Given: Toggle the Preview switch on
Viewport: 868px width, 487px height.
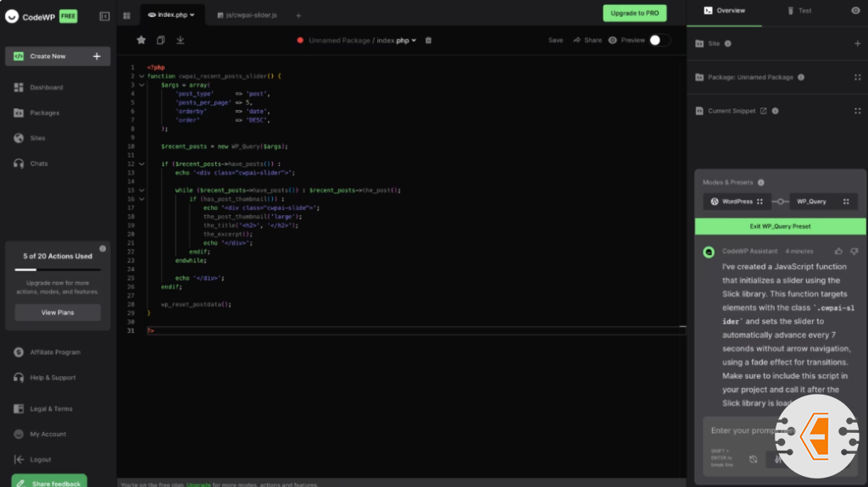Looking at the screenshot, I should [x=659, y=40].
